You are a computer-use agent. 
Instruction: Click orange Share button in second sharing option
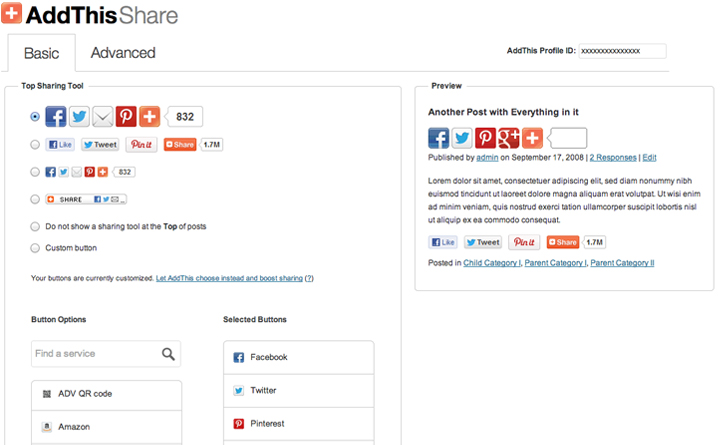coord(180,145)
